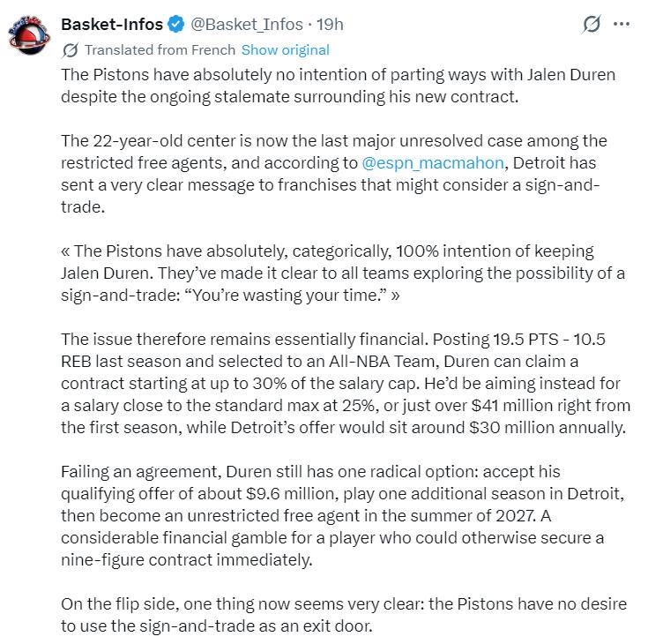Click the closing paragraph starting On the flip side
648x644 pixels.
tap(344, 615)
